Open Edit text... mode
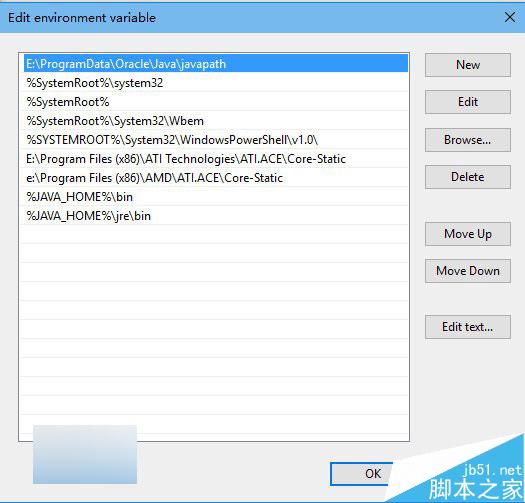This screenshot has width=525, height=503. click(x=468, y=327)
